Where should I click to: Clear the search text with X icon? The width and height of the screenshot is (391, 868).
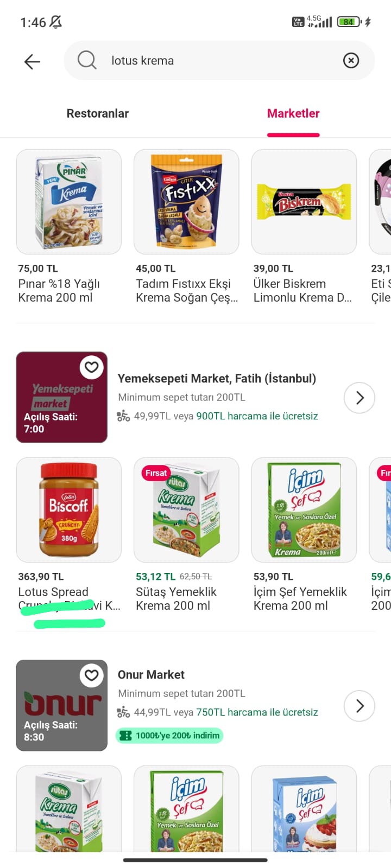pos(351,60)
